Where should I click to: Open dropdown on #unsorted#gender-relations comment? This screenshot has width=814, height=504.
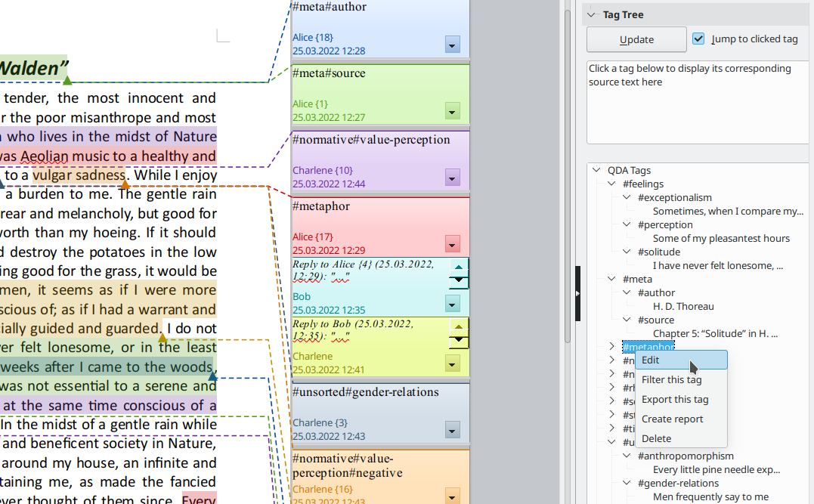click(452, 430)
